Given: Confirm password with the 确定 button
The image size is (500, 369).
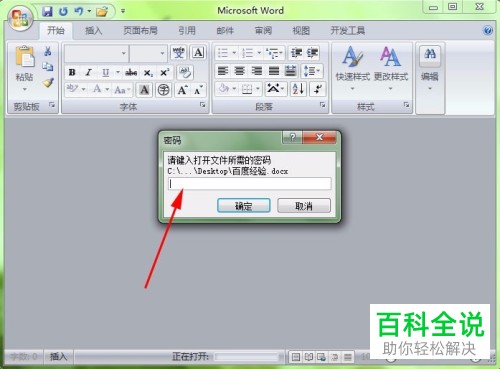Looking at the screenshot, I should coord(244,206).
